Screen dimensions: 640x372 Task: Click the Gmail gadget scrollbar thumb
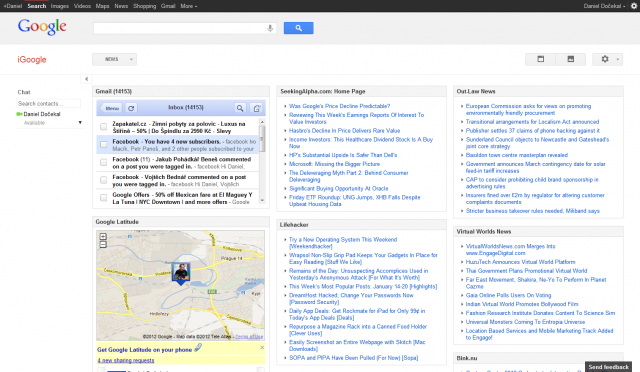262,138
